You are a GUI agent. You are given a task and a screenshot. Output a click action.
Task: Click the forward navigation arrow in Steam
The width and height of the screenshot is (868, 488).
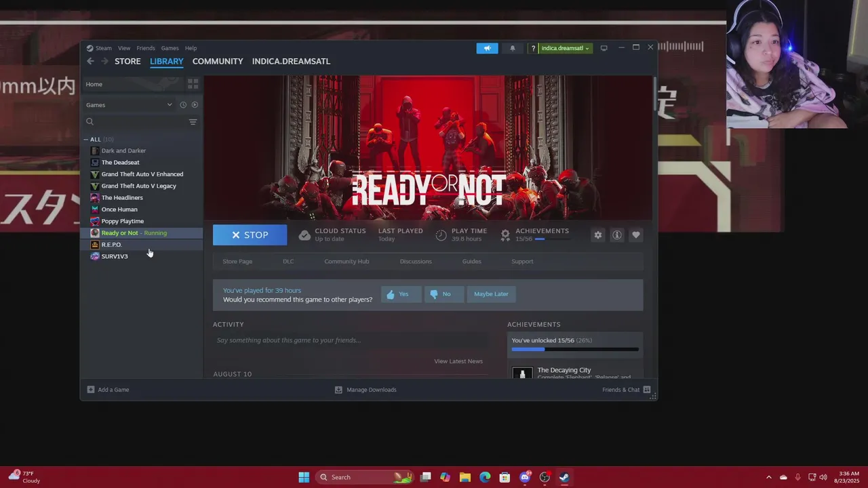tap(104, 61)
